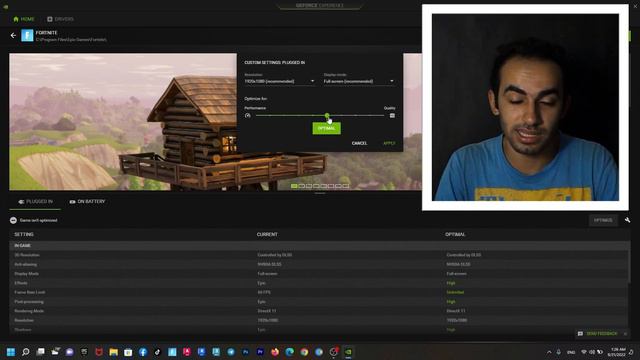
Task: Open Task View on taskbar
Action: click(40, 352)
